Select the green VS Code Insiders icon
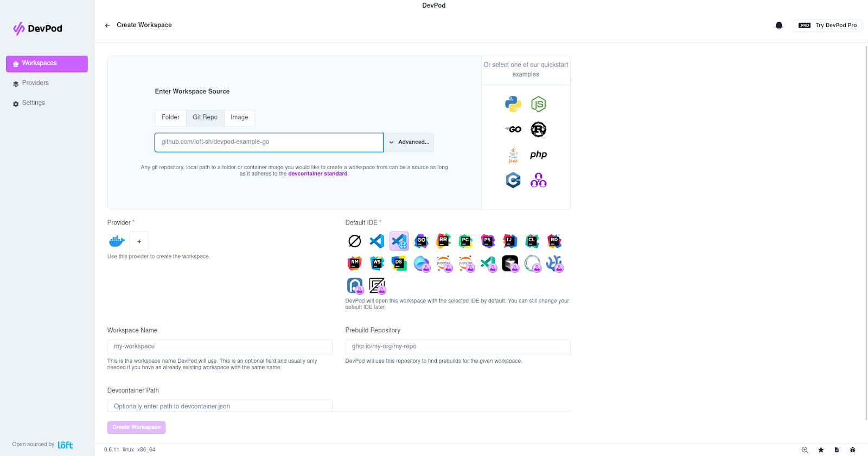This screenshot has width=868, height=456. pyautogui.click(x=488, y=263)
